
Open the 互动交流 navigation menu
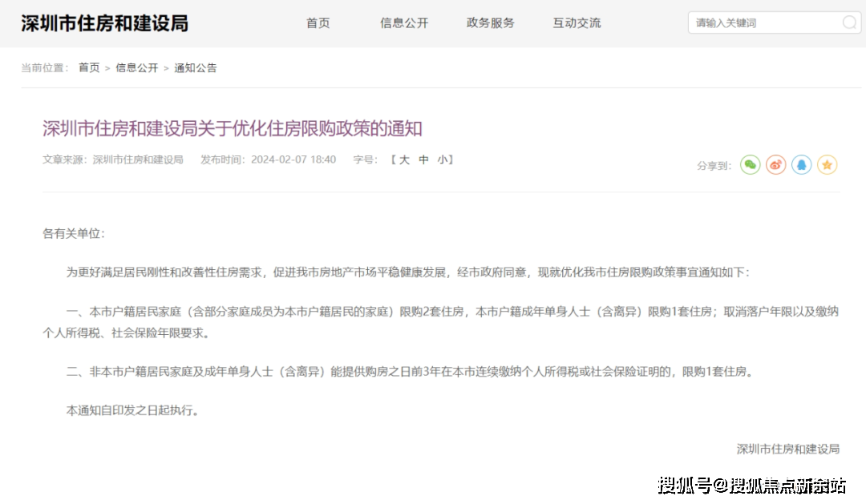pyautogui.click(x=577, y=22)
